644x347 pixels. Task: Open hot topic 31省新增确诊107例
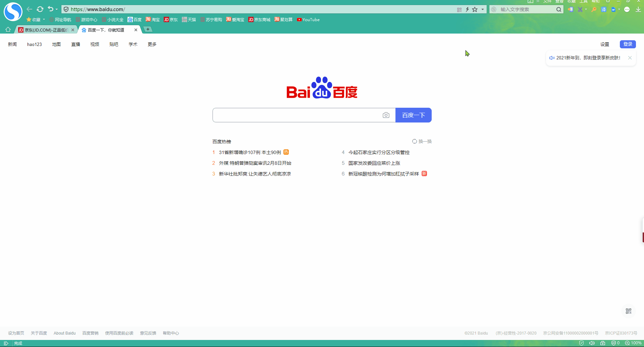pyautogui.click(x=250, y=152)
